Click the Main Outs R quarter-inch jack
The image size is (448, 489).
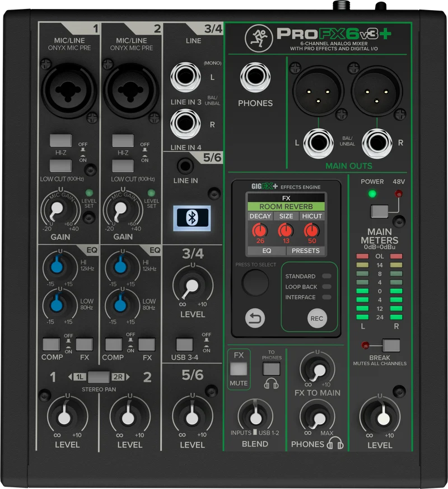click(x=377, y=143)
